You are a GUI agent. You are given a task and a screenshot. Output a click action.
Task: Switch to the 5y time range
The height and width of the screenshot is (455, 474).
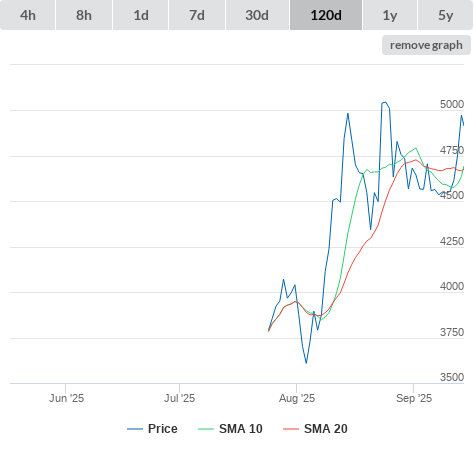pyautogui.click(x=446, y=15)
